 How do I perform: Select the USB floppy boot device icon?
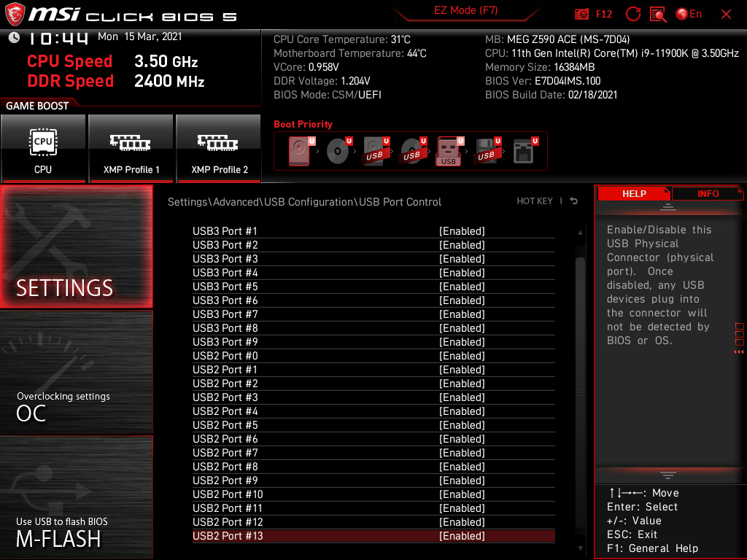487,151
